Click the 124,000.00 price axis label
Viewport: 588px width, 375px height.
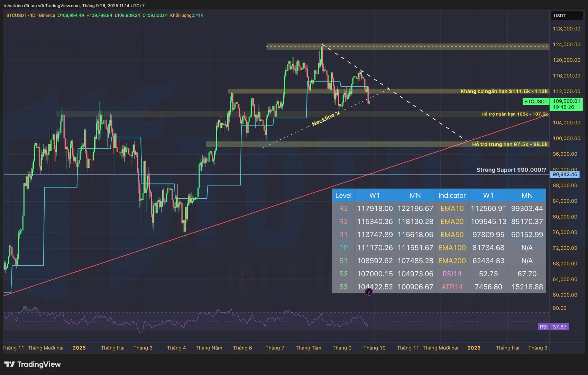point(567,44)
